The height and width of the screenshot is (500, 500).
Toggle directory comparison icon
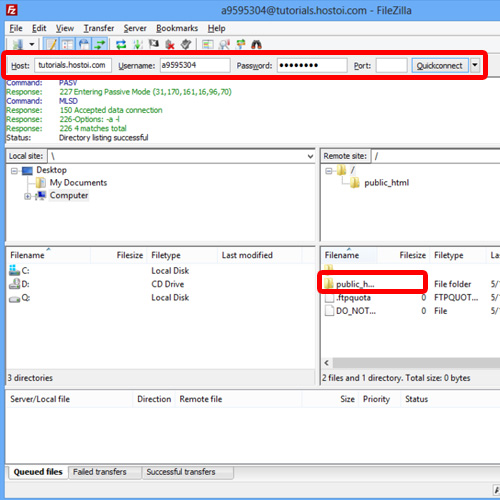pos(208,44)
